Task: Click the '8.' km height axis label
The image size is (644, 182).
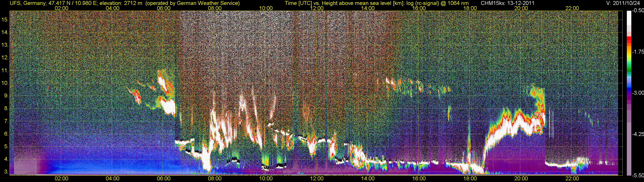Action: pos(6,109)
